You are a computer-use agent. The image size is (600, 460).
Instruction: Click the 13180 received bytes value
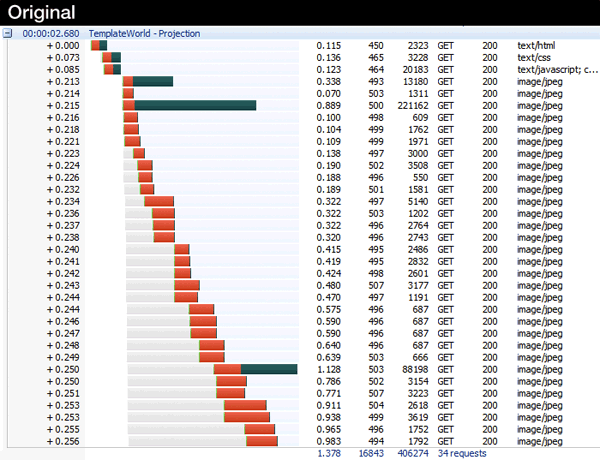pyautogui.click(x=415, y=82)
